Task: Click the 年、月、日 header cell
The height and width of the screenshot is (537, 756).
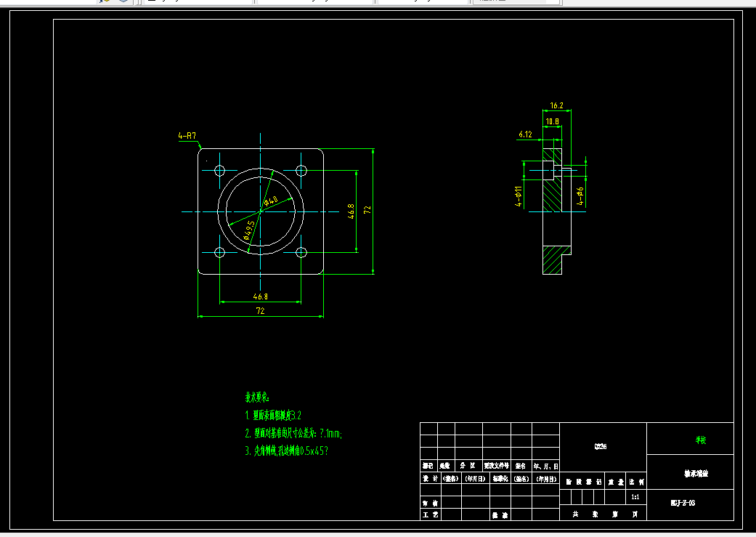Action: pyautogui.click(x=546, y=466)
